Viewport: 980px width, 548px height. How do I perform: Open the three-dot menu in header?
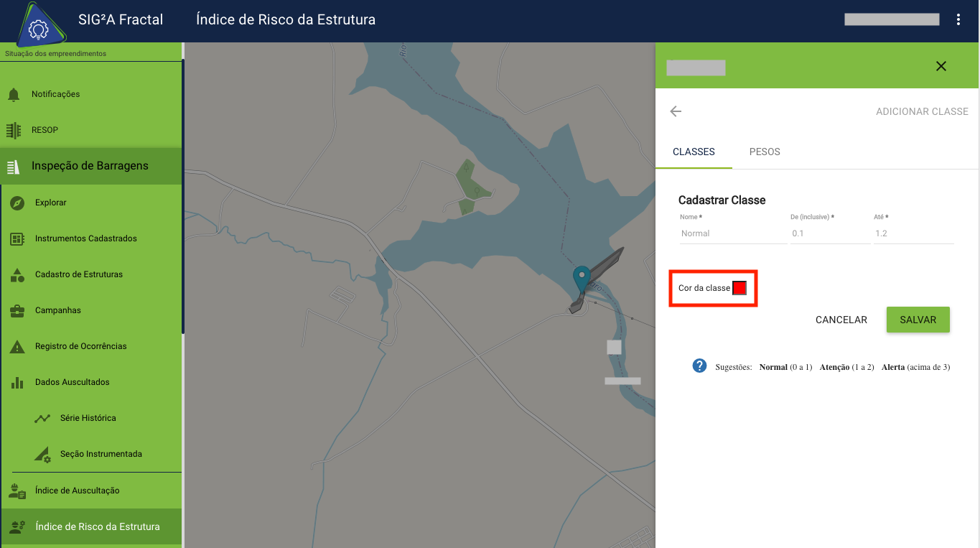(958, 19)
